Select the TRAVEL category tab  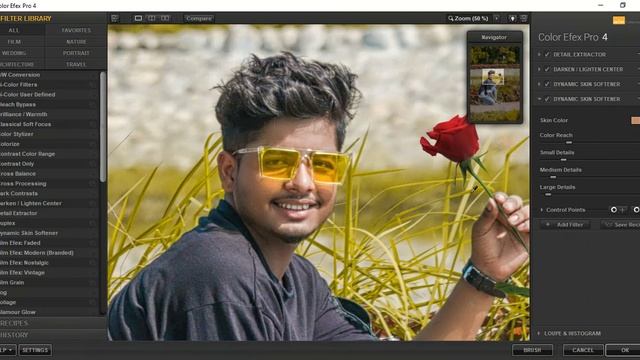(76, 64)
